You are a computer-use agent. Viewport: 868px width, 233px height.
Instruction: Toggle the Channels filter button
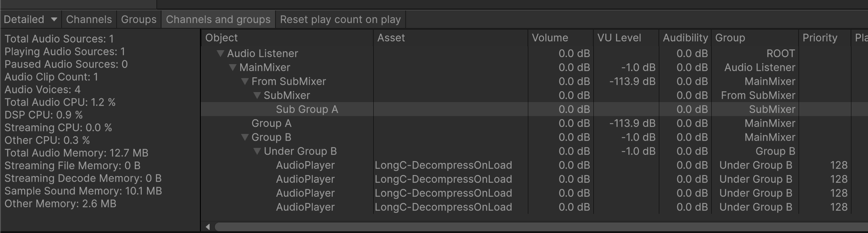[89, 20]
